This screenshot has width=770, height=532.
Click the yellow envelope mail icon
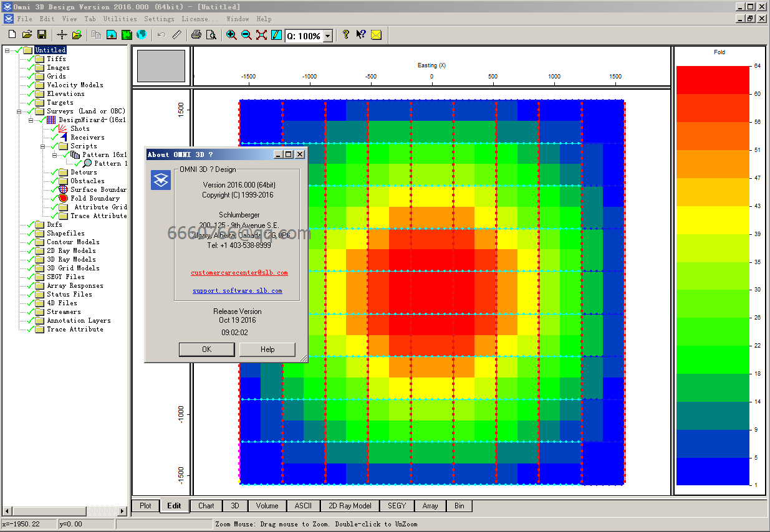coord(376,35)
